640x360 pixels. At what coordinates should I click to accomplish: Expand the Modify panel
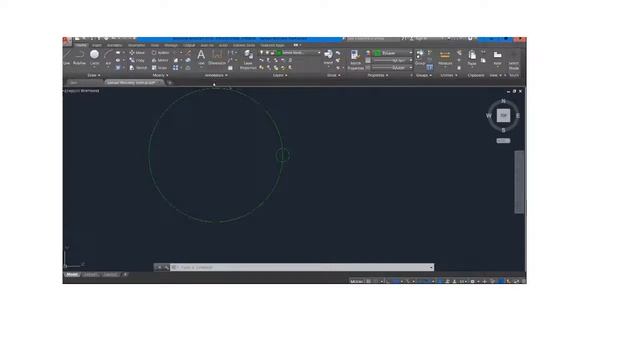tap(160, 75)
